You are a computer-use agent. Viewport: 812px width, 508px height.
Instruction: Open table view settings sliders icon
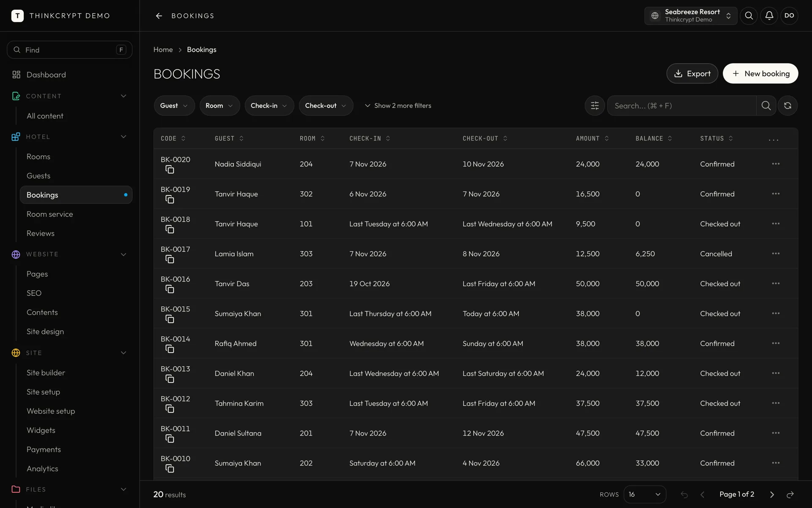[595, 105]
